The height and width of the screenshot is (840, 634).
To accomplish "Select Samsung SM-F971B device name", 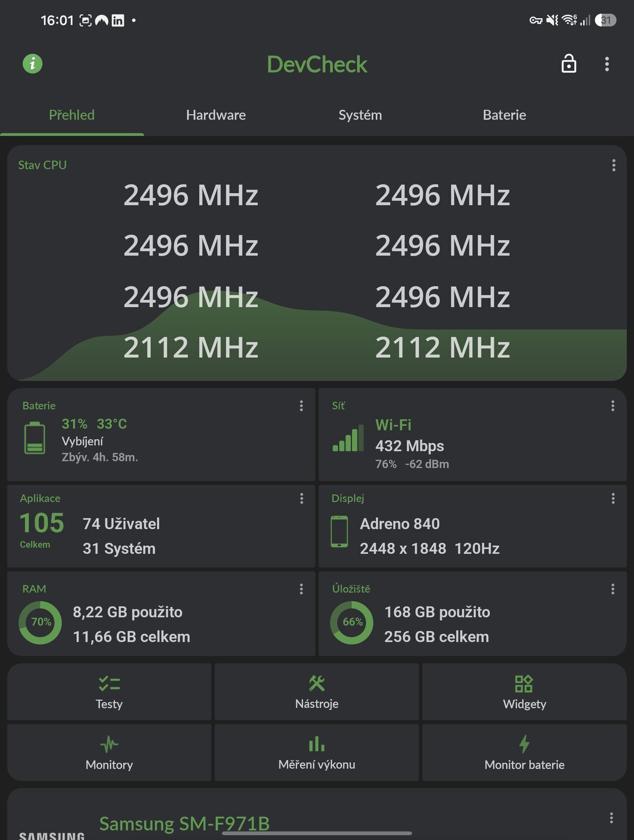I will (184, 823).
